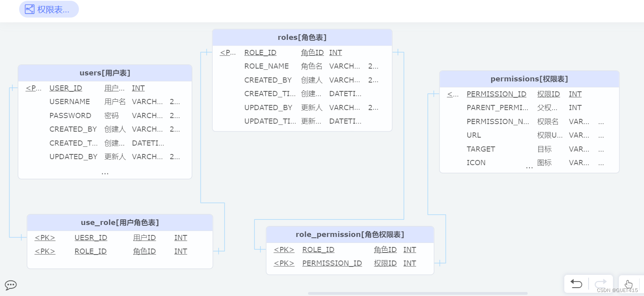Screen dimensions: 644x296
Task: Click 目标 comment in permissions table
Action: [544, 149]
